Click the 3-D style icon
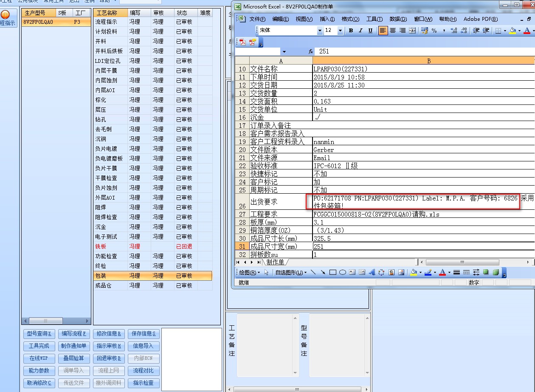 click(x=496, y=272)
